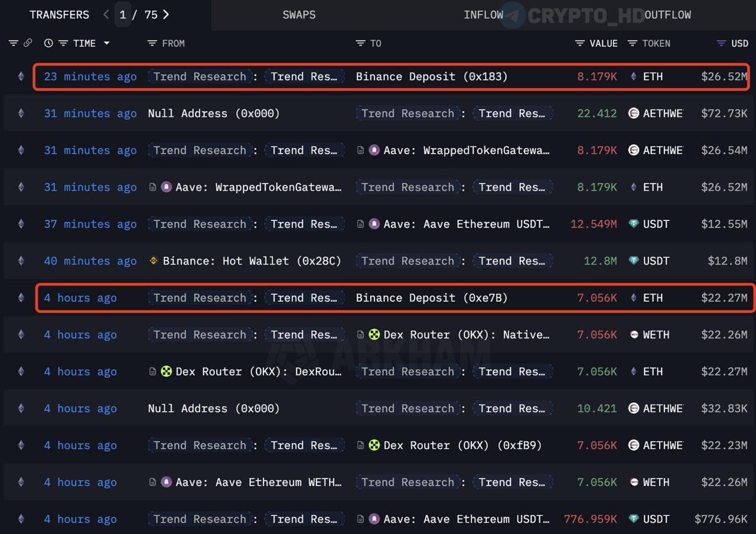756x534 pixels.
Task: Click the OKX logo beside Dex Router (0xfB9)
Action: coord(374,445)
